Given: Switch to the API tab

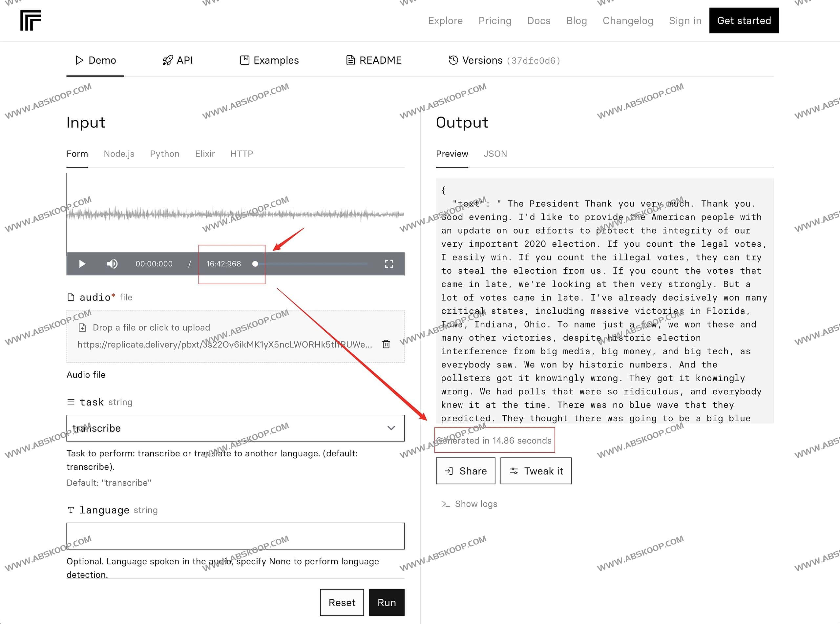Looking at the screenshot, I should (x=178, y=60).
